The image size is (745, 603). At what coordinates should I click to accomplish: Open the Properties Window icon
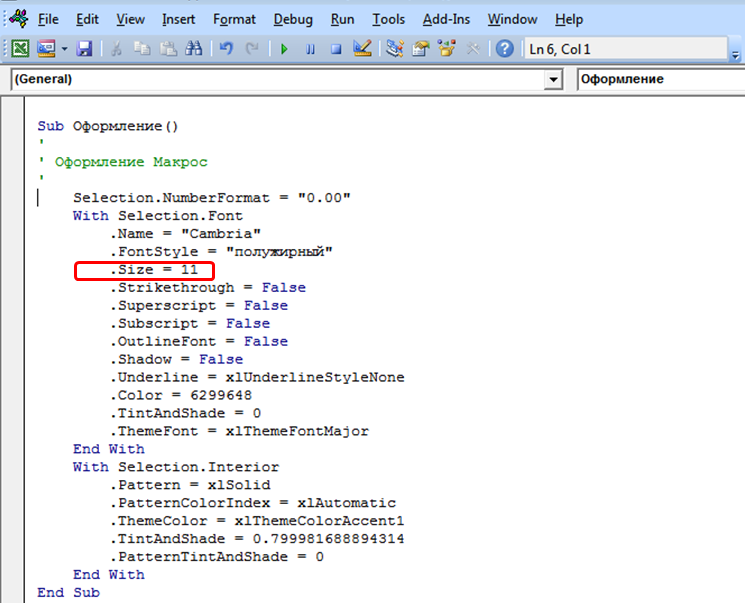(421, 49)
